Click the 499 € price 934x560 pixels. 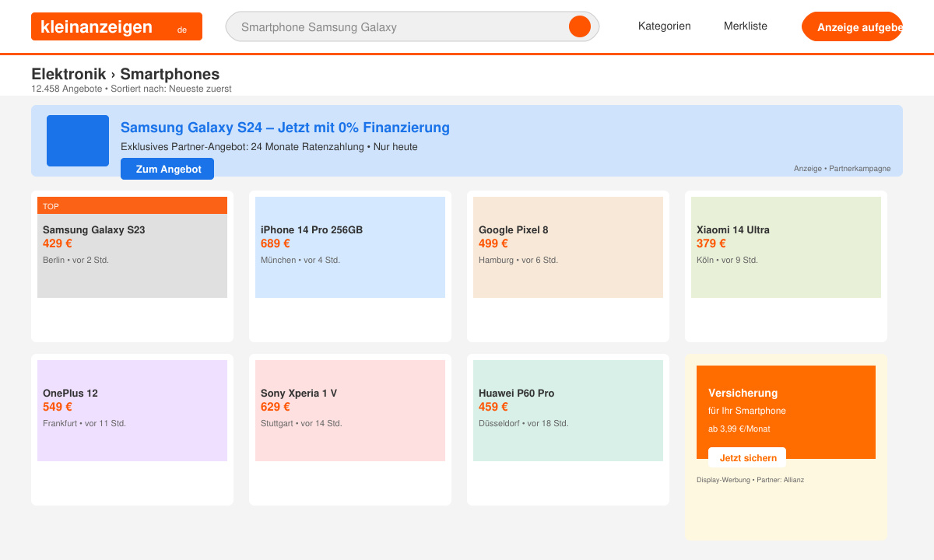[493, 243]
